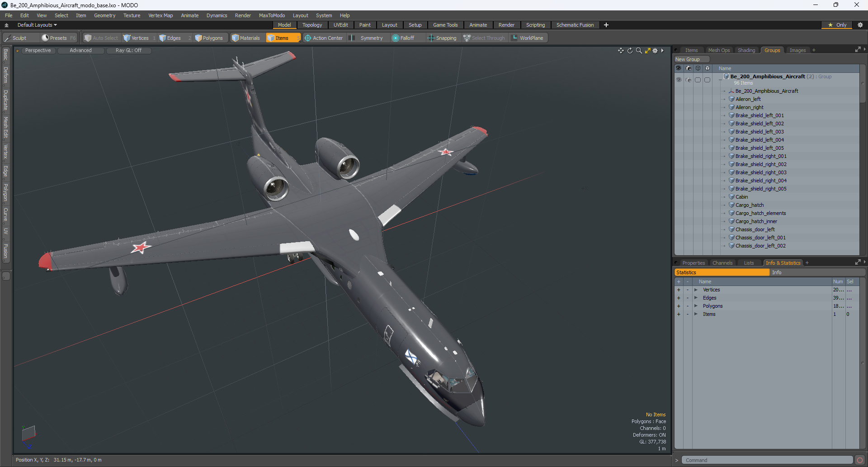Screen dimensions: 868x467
Task: Open the Action Center options
Action: pos(324,38)
